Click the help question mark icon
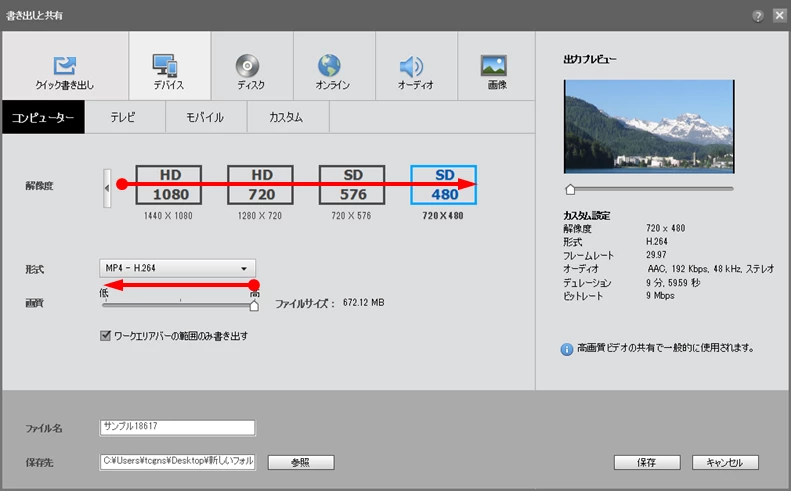This screenshot has height=491, width=791. point(758,16)
